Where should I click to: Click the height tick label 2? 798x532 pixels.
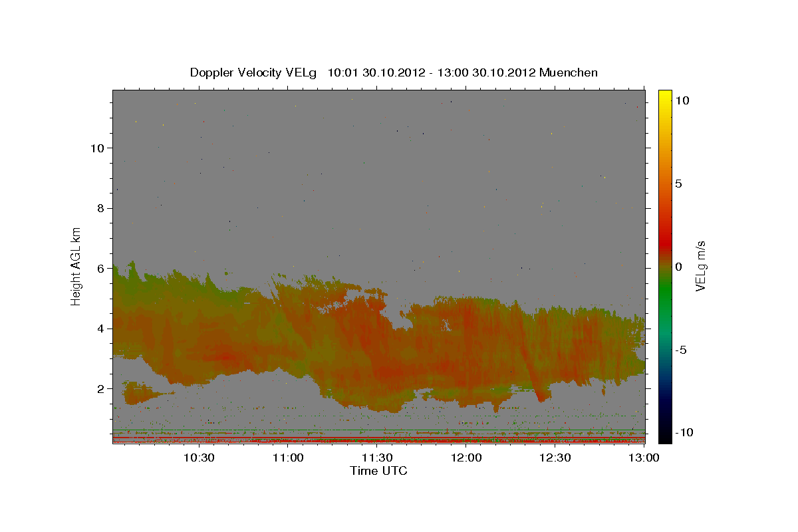102,388
